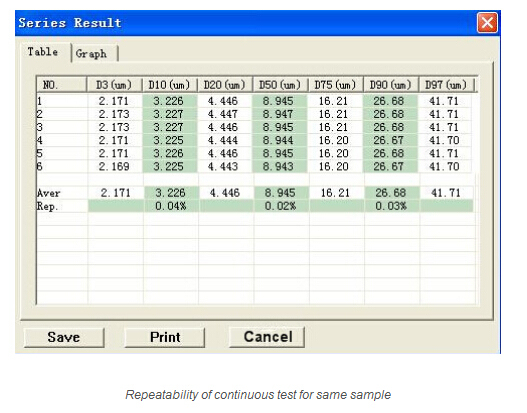
Task: Click the D3 (um) column header
Action: coord(114,85)
